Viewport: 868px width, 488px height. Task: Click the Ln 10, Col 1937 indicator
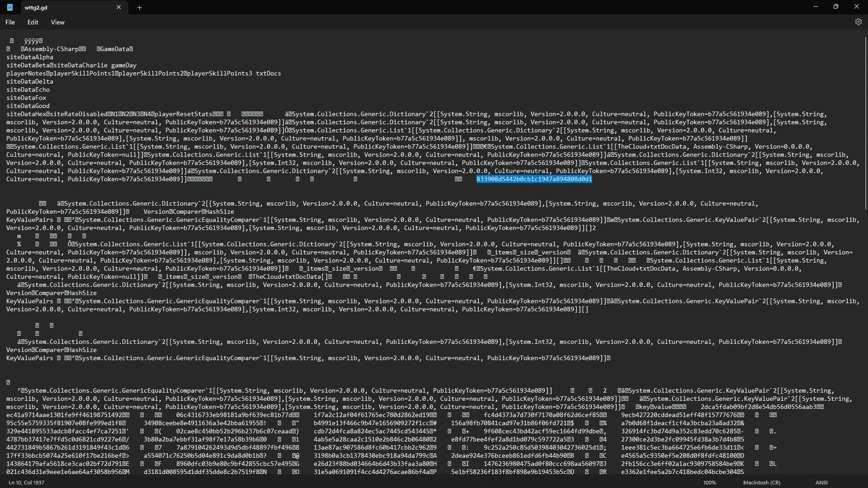point(26,483)
